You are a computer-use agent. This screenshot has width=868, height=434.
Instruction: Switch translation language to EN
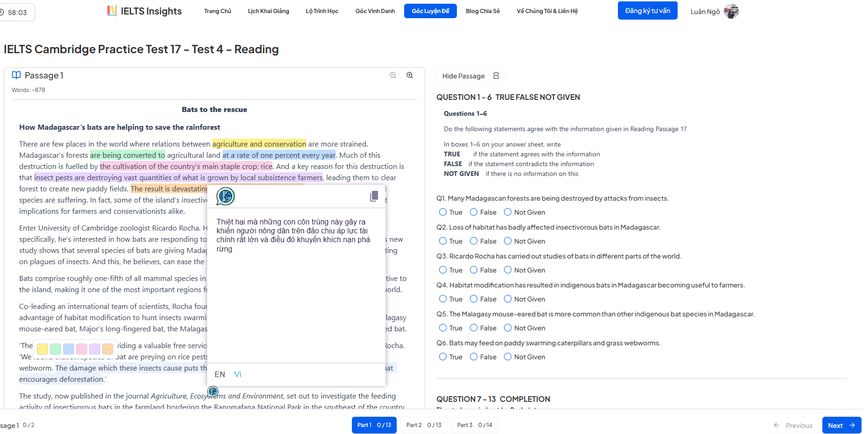tap(220, 374)
